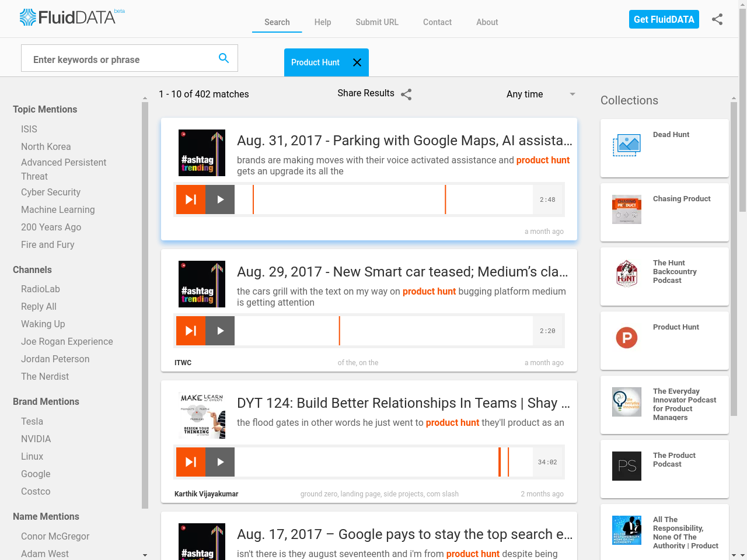Go to the Submit URL tab
This screenshot has width=747, height=560.
[x=377, y=22]
